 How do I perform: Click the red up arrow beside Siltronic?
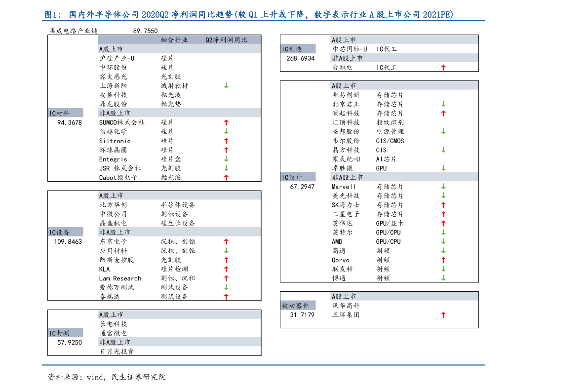pos(226,141)
